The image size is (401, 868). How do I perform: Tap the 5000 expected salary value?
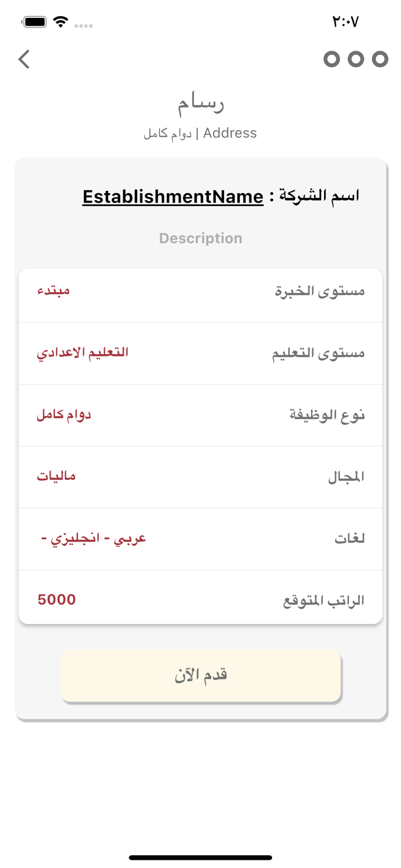click(x=57, y=600)
